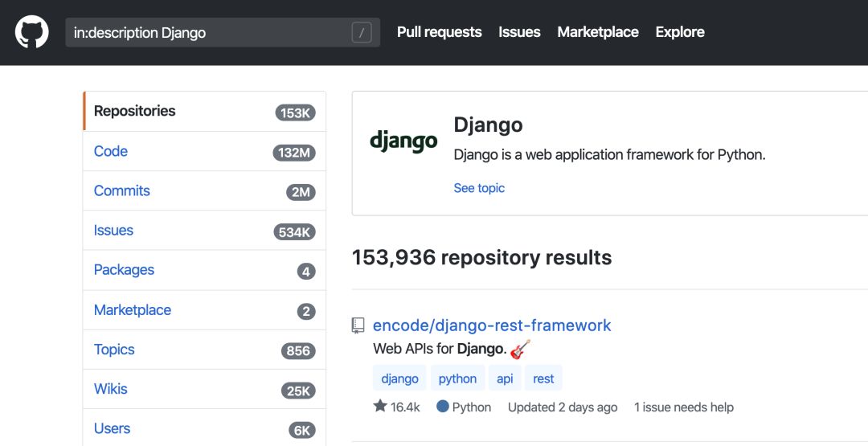Show Wikis search results

coord(204,389)
